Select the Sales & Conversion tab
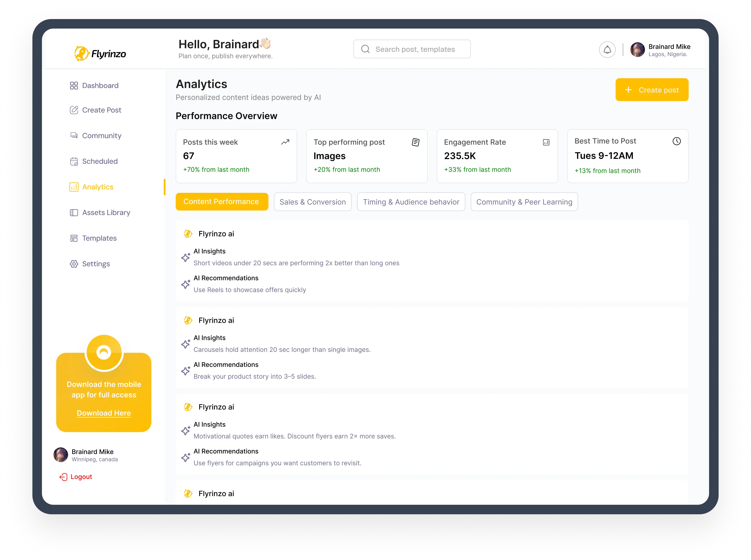This screenshot has width=751, height=560. pyautogui.click(x=312, y=202)
